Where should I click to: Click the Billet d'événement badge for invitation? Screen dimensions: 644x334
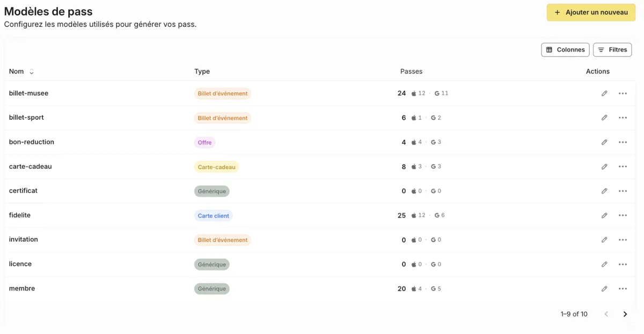(x=223, y=240)
